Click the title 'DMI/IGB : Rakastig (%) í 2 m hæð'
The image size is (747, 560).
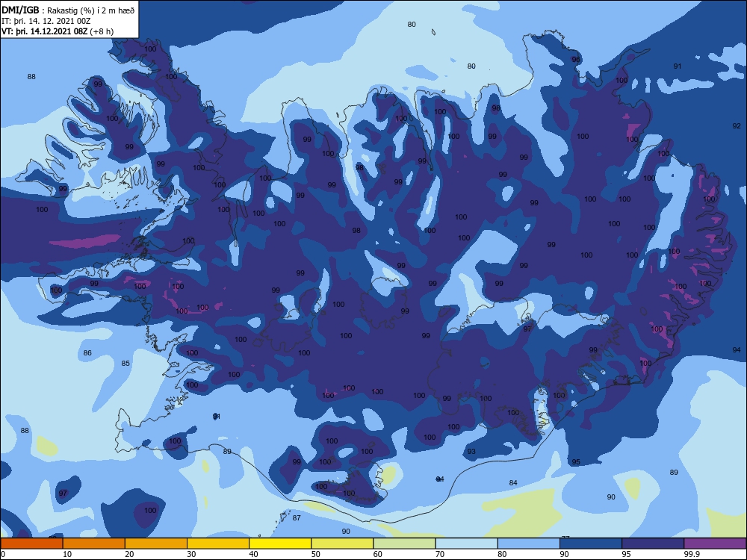coord(68,10)
